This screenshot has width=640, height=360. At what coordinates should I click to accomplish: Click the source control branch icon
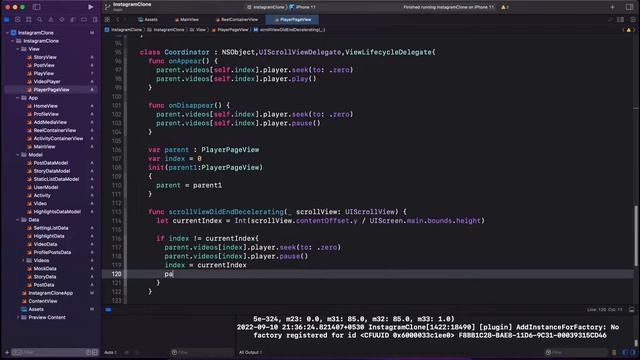pyautogui.click(x=108, y=7)
